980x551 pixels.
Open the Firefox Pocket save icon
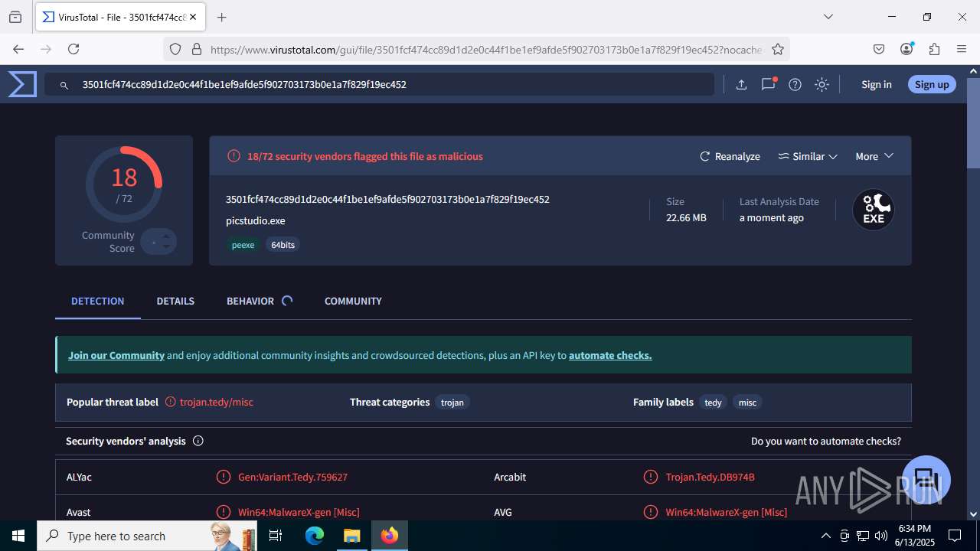coord(879,49)
